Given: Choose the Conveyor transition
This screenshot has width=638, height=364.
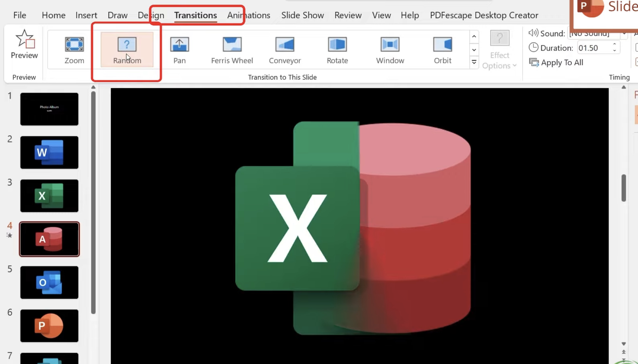Looking at the screenshot, I should 285,50.
